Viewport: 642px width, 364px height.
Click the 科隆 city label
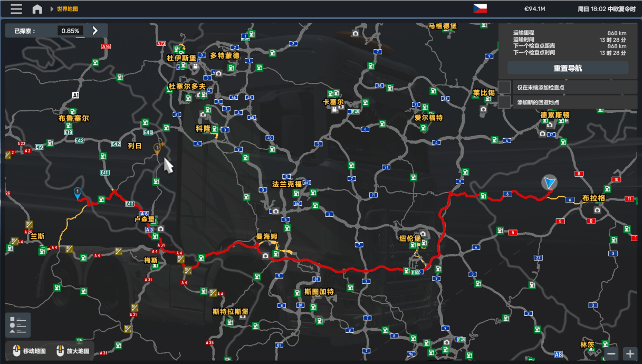pos(203,128)
